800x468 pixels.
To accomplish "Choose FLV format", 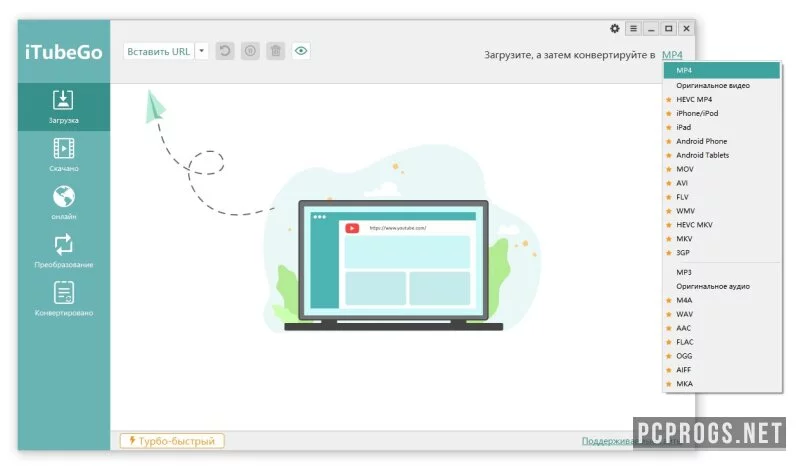I will coord(721,197).
